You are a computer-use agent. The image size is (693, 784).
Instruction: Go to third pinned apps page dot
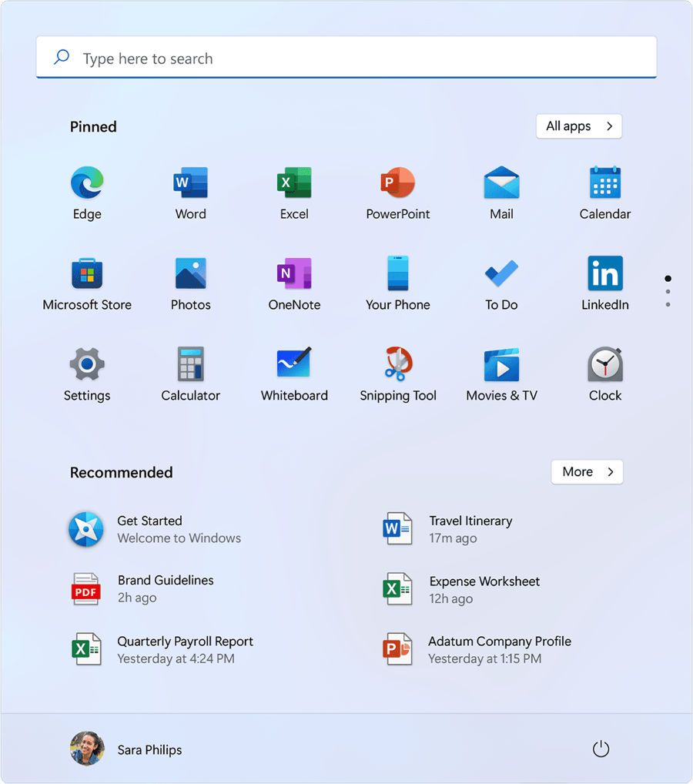[x=668, y=304]
